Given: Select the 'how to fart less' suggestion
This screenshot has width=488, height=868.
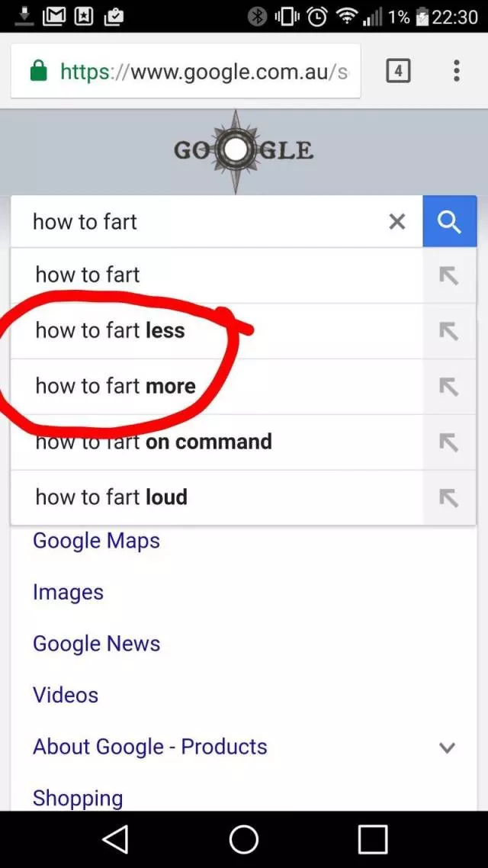Looking at the screenshot, I should 111,330.
